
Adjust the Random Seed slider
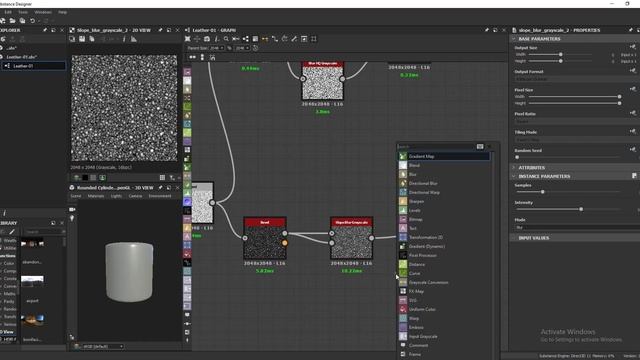click(517, 157)
